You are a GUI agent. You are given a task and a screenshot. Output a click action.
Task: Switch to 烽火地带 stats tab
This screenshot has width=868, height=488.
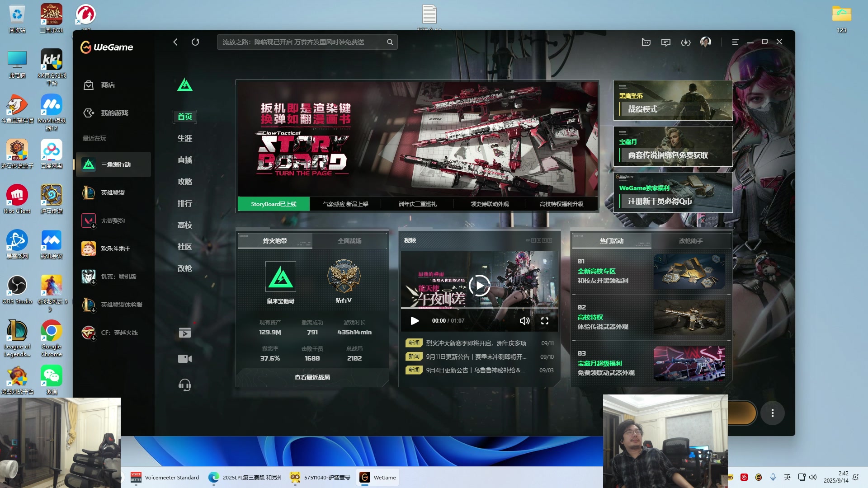275,241
